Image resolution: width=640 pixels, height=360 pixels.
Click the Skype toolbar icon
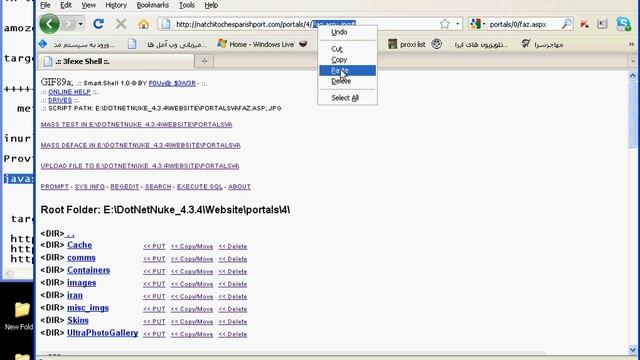tap(624, 24)
